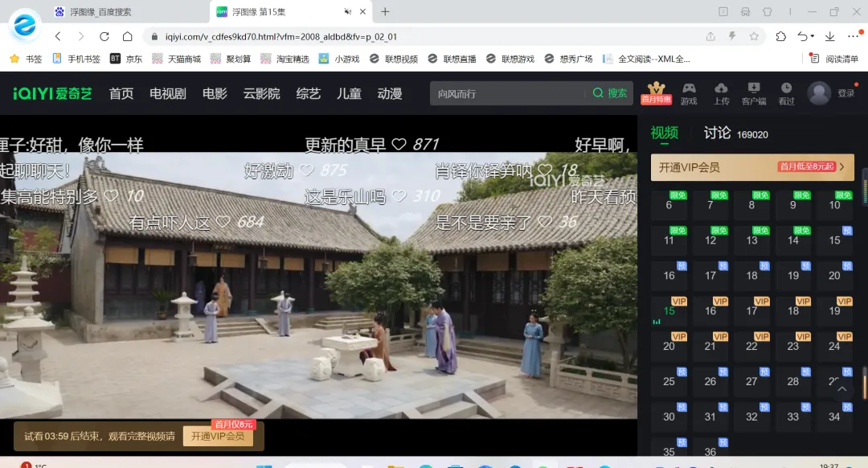Play free episode 10
868x468 pixels.
click(834, 205)
